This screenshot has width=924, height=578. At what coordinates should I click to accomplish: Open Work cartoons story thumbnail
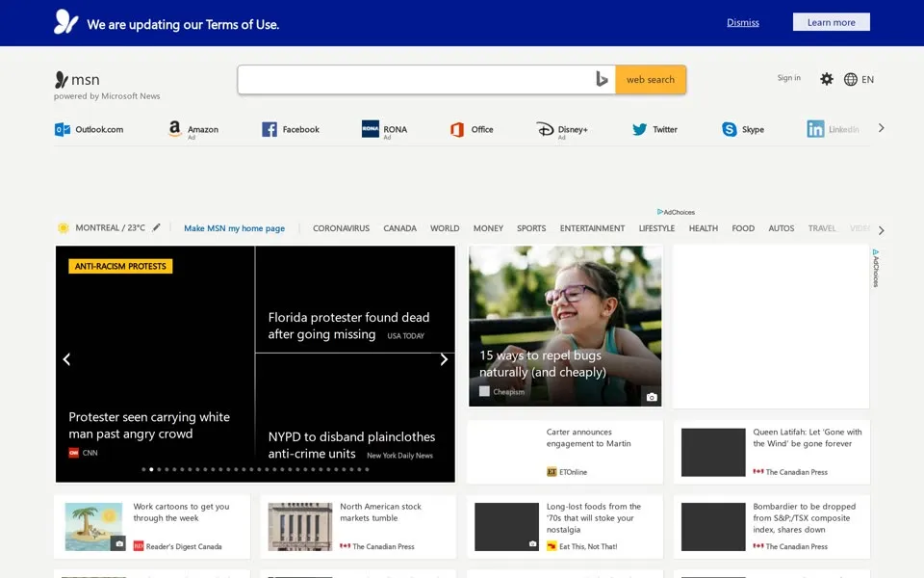click(93, 527)
